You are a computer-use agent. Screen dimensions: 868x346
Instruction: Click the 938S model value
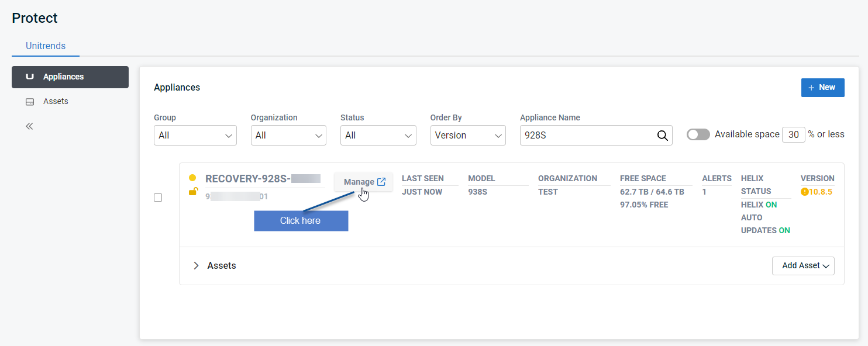coord(477,192)
